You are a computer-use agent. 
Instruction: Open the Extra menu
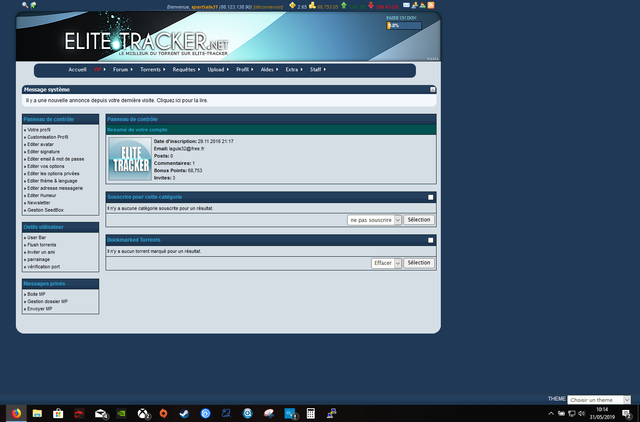click(x=294, y=70)
